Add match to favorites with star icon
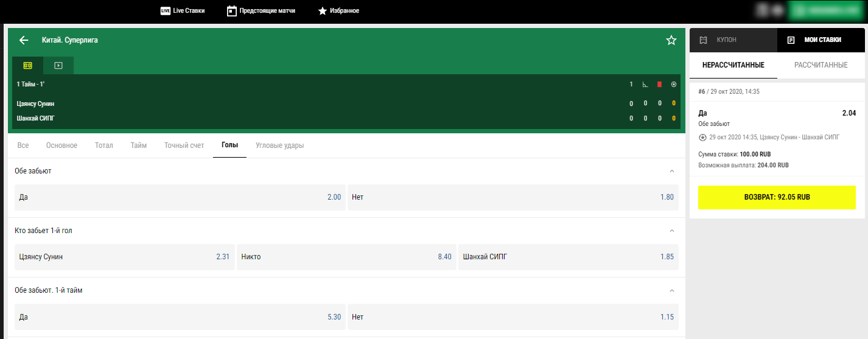 (671, 40)
